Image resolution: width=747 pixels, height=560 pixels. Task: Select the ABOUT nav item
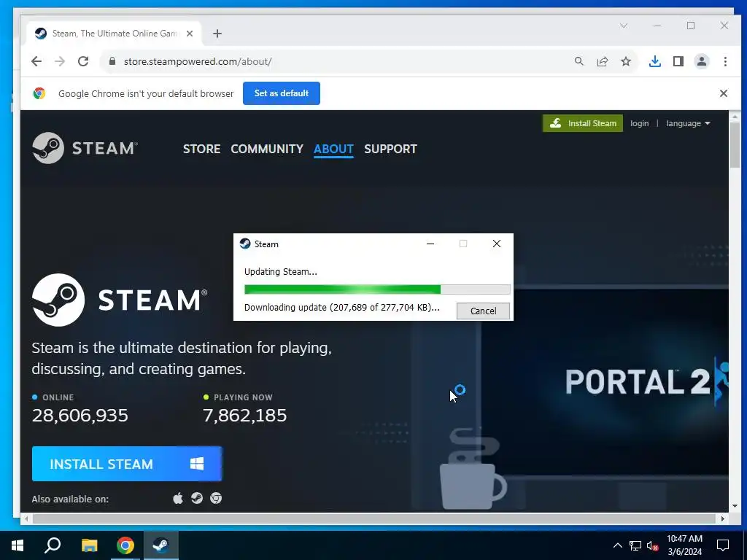click(x=333, y=149)
